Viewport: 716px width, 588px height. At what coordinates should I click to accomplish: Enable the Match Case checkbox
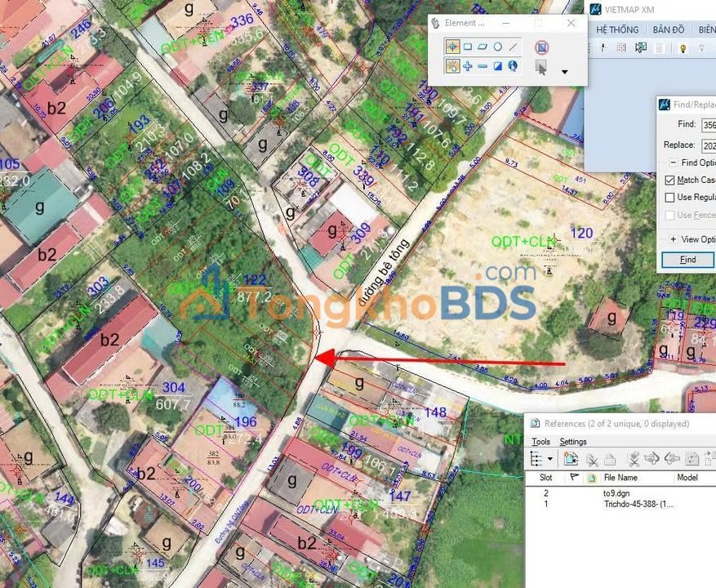tap(669, 180)
